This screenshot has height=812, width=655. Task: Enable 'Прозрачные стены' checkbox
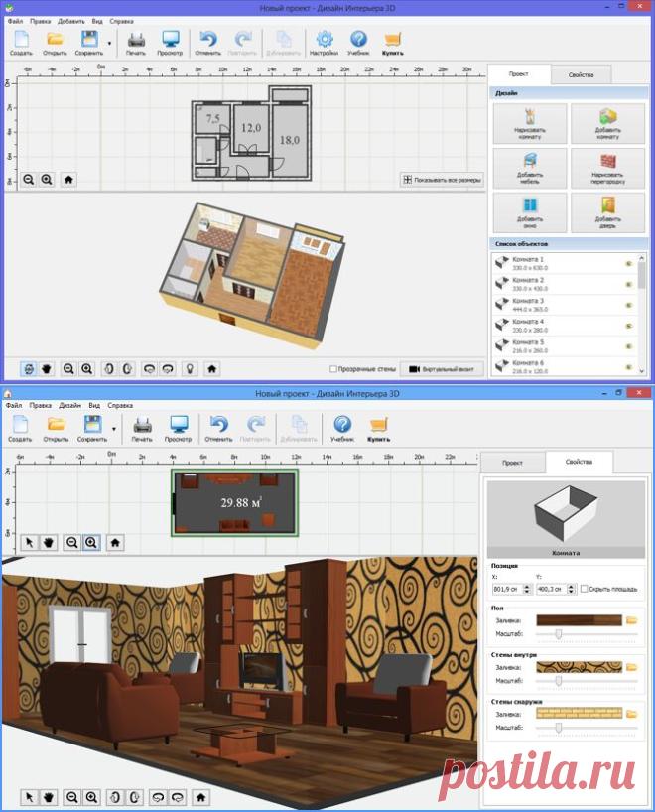pos(333,369)
